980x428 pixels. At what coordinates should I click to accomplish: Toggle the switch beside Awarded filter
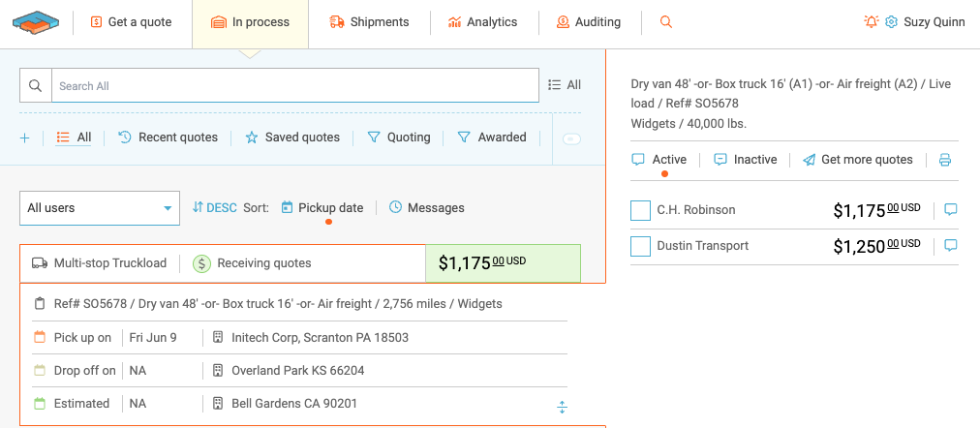point(571,138)
